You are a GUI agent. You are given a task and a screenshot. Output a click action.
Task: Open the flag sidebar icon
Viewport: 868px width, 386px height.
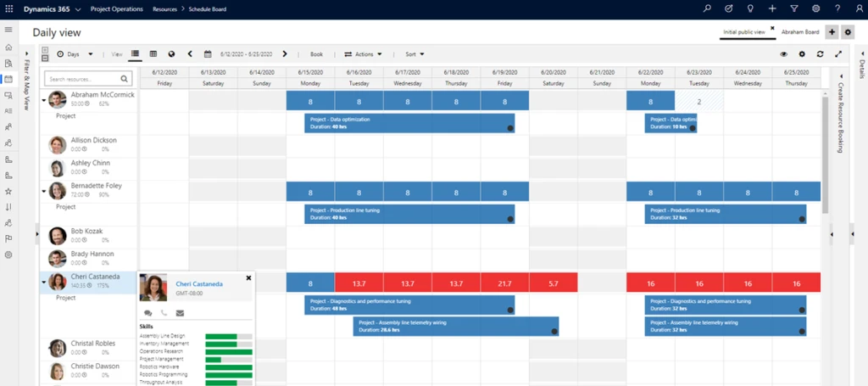(8, 238)
